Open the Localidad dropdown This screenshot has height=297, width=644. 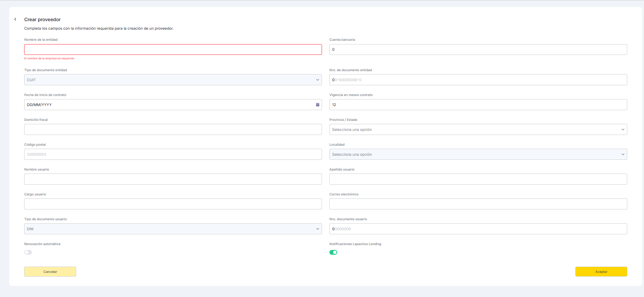[478, 154]
